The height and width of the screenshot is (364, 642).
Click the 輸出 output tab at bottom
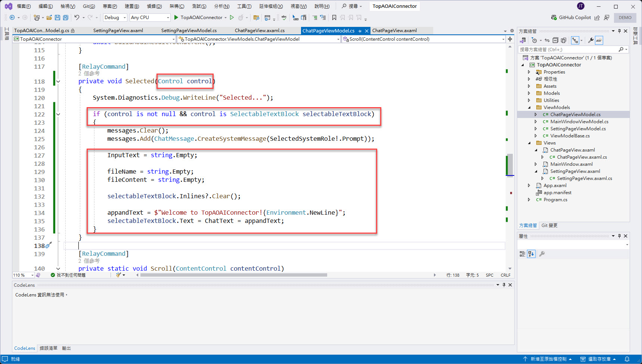pyautogui.click(x=66, y=348)
